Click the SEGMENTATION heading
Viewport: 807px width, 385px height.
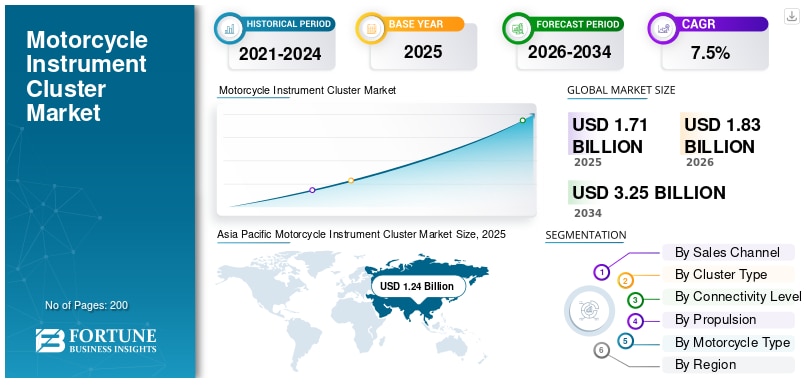pos(586,235)
